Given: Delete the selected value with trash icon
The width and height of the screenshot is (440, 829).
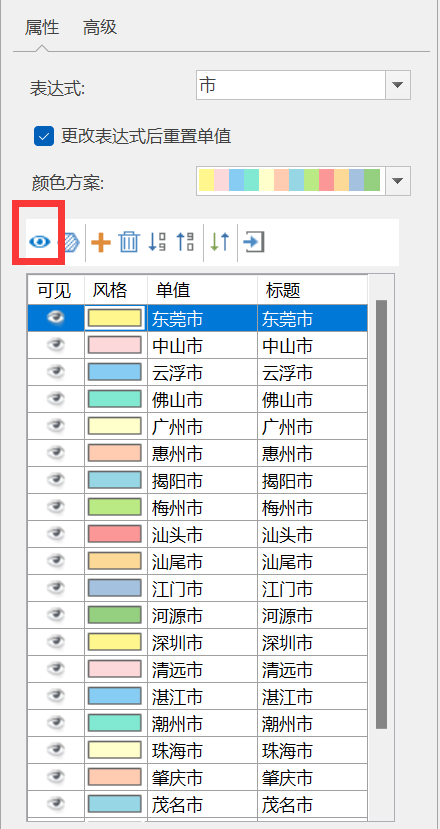Looking at the screenshot, I should pos(129,242).
